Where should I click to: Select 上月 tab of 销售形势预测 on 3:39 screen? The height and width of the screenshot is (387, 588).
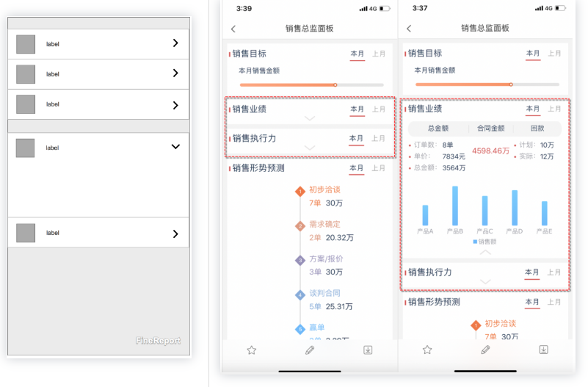[x=378, y=168]
